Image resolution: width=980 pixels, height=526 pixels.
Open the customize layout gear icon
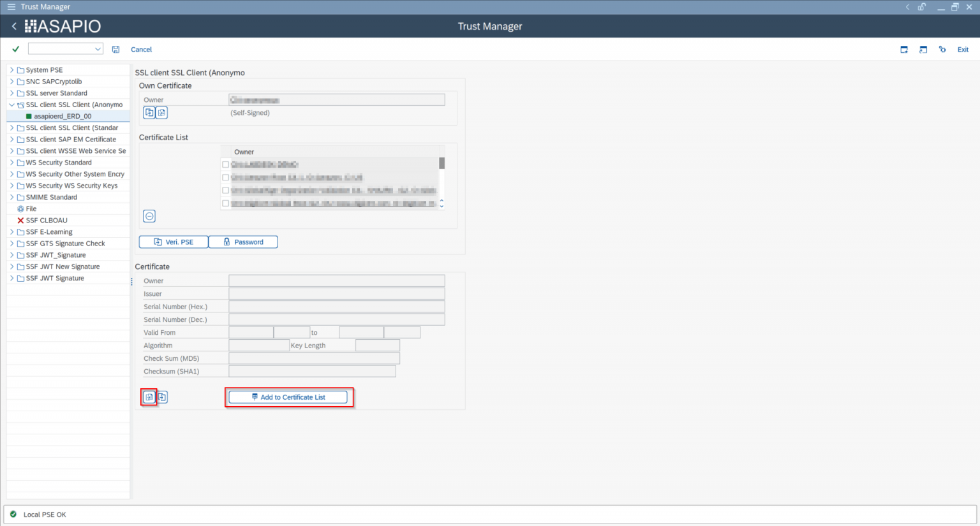(942, 49)
